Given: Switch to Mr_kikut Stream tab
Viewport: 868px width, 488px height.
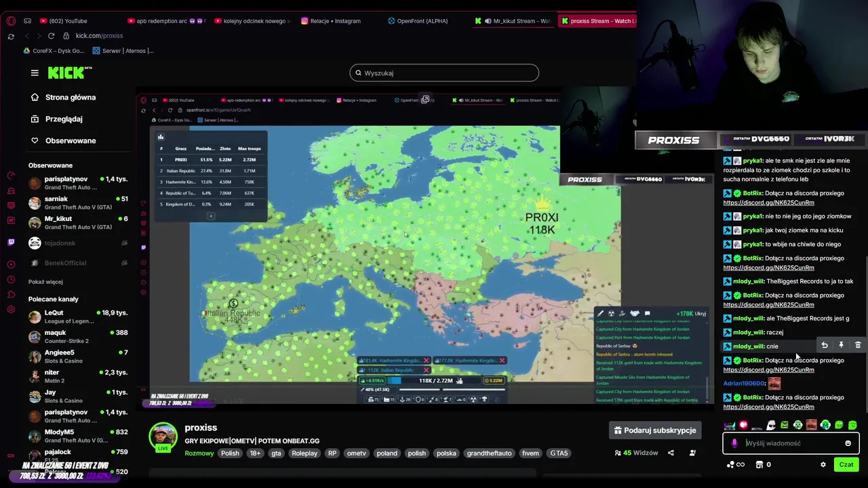Looking at the screenshot, I should click(513, 21).
